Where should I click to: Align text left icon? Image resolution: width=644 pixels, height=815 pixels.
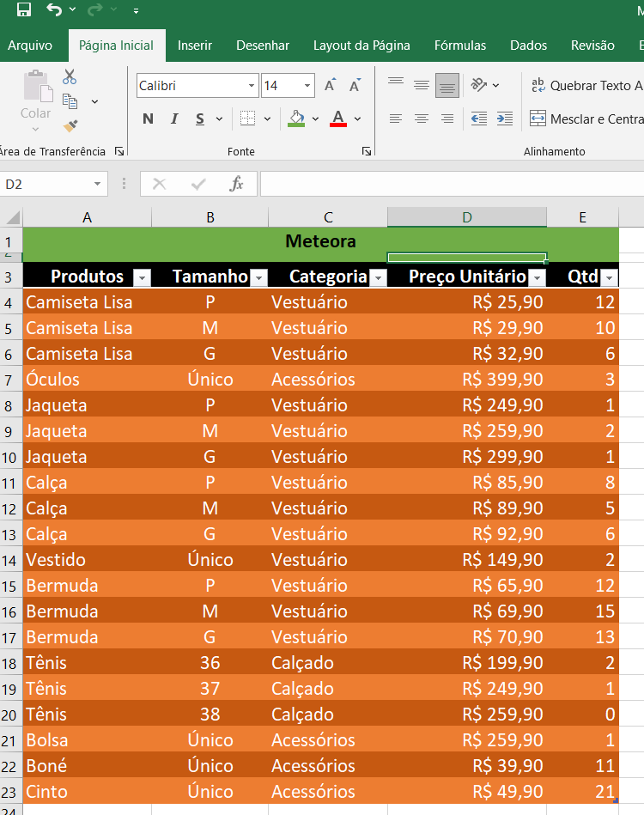point(396,119)
